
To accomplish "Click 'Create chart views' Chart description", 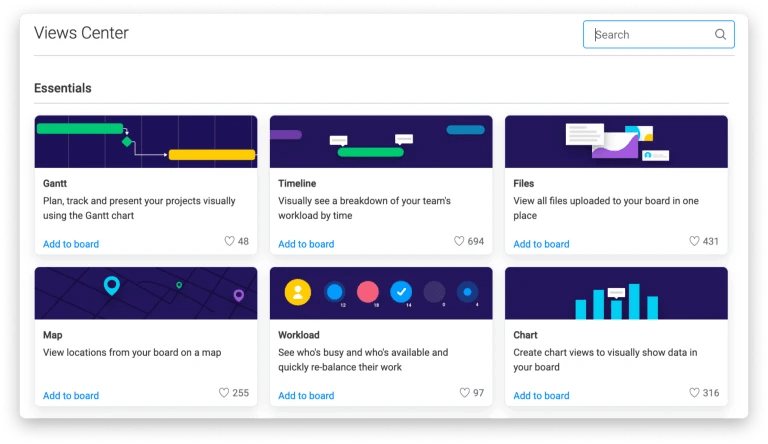I will (x=605, y=360).
